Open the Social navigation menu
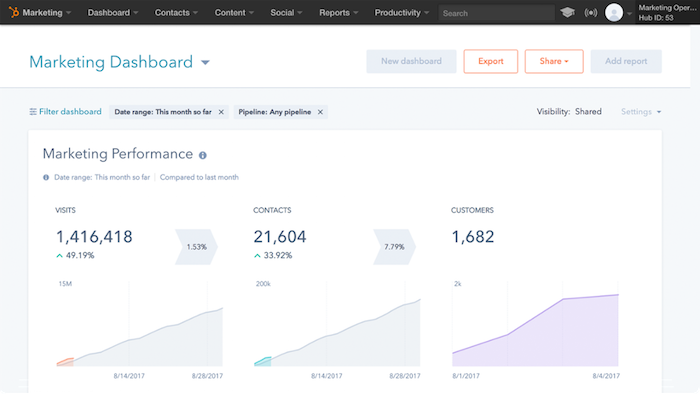Image resolution: width=700 pixels, height=394 pixels. pos(286,12)
